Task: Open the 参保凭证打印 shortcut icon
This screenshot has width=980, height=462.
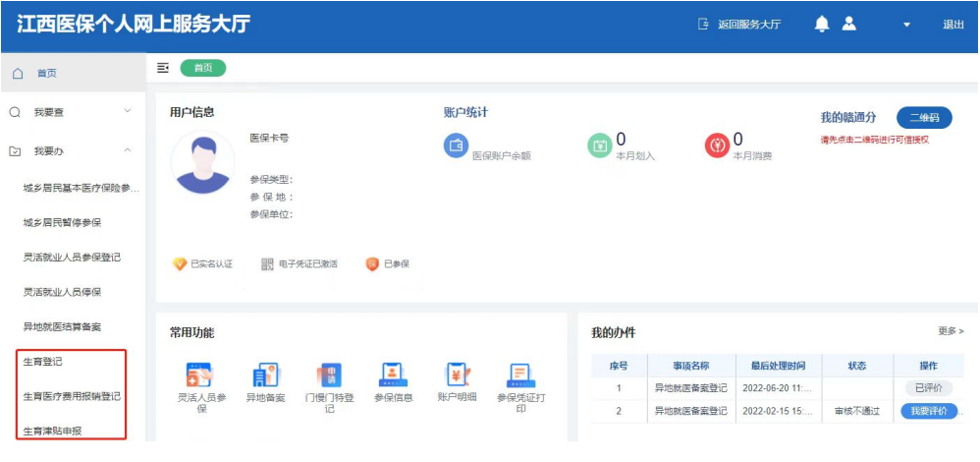Action: pos(520,375)
